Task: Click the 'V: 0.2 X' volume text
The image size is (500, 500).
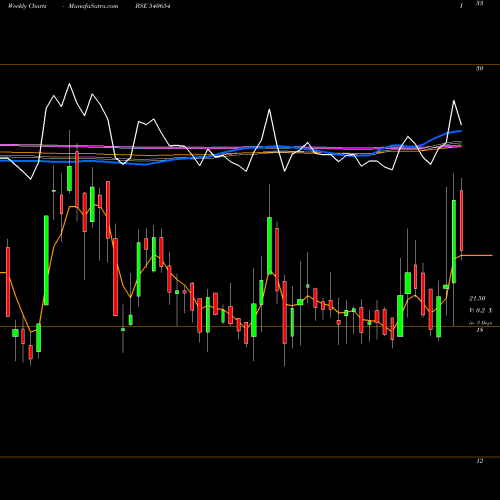Action: 480,311
